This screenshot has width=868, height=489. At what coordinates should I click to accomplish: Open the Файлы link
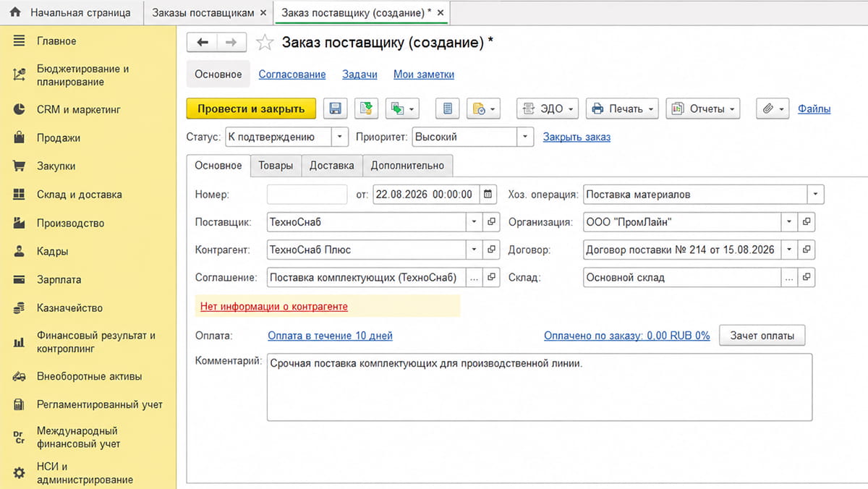(814, 109)
